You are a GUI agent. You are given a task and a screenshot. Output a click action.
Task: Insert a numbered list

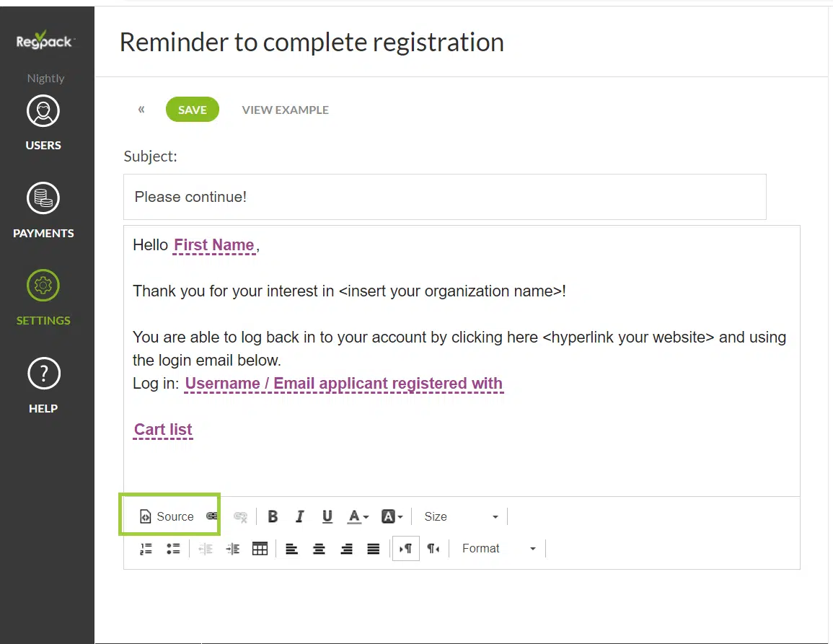(146, 549)
